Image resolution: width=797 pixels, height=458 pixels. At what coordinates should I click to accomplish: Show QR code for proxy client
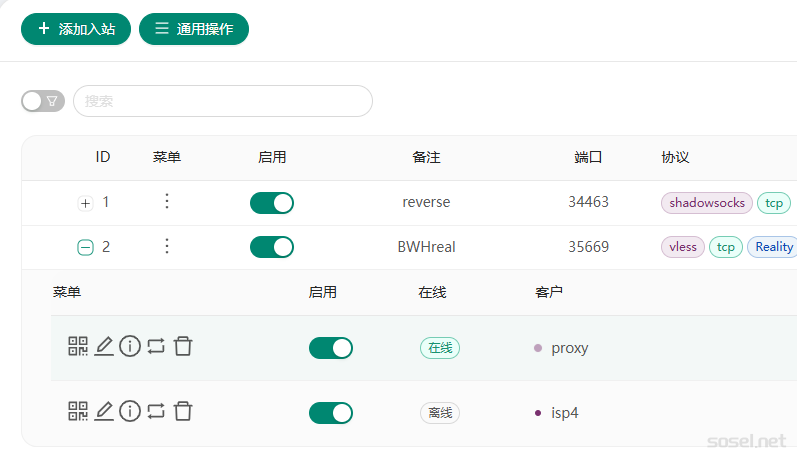[78, 346]
